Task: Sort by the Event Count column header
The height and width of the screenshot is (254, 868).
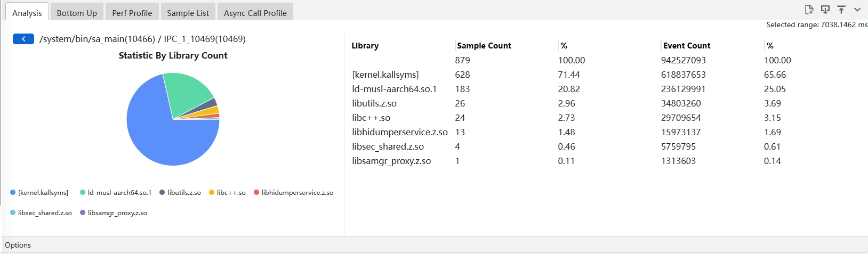Action: click(x=687, y=46)
